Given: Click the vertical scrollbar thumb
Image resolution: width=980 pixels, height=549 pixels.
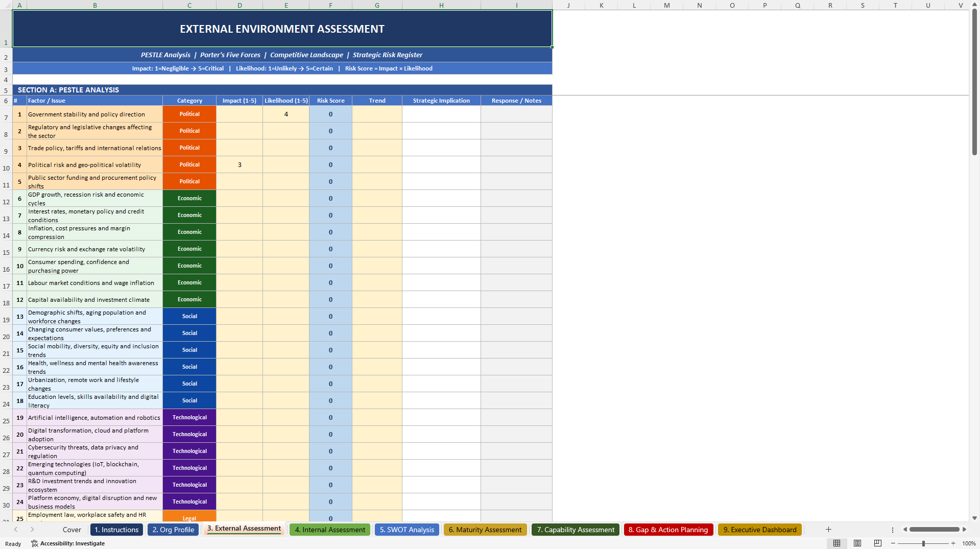Looking at the screenshot, I should tap(974, 82).
